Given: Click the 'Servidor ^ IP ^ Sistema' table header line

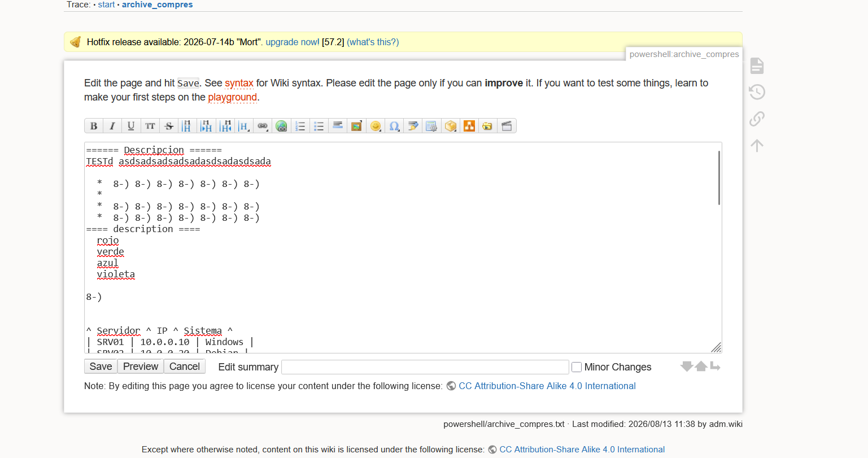Looking at the screenshot, I should coord(159,331).
